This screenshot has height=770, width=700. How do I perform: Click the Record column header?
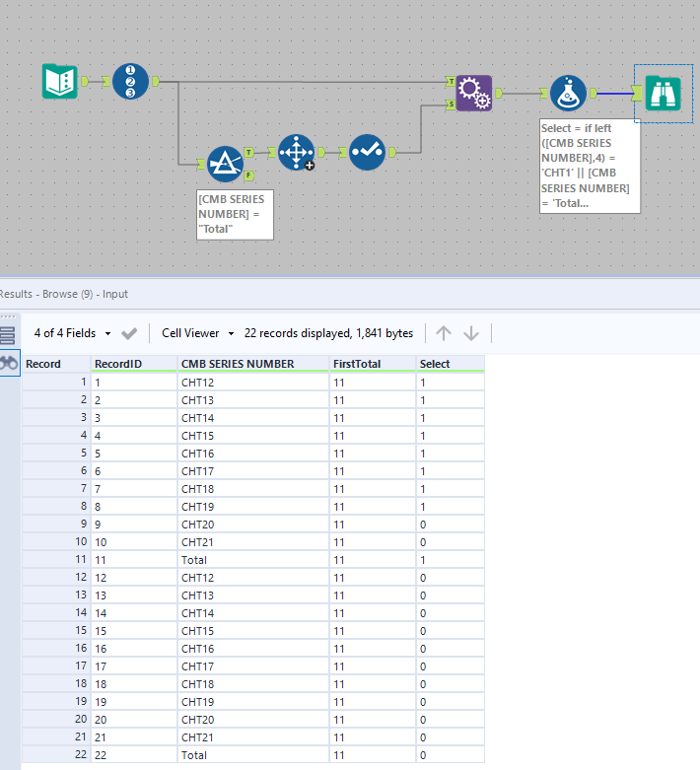(56, 364)
